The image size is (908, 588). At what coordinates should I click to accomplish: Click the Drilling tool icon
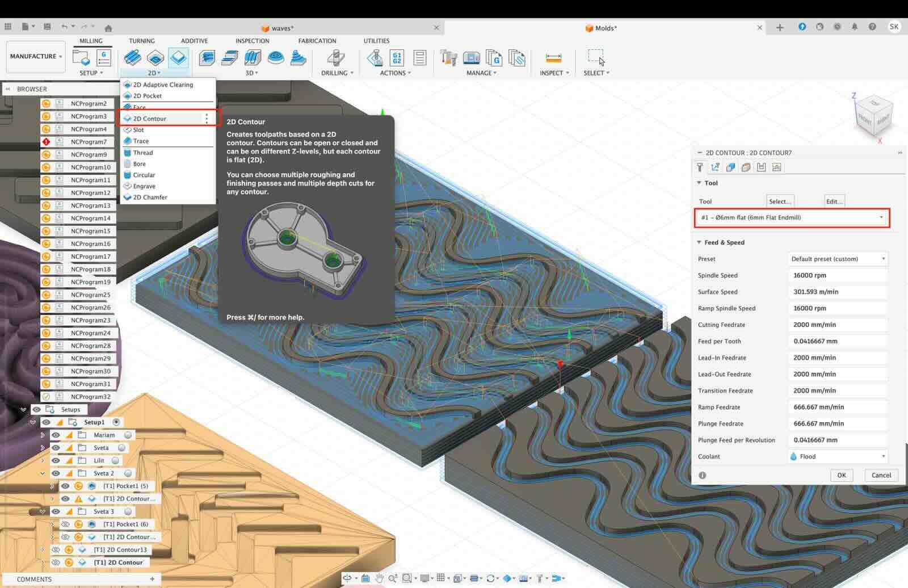pyautogui.click(x=336, y=58)
